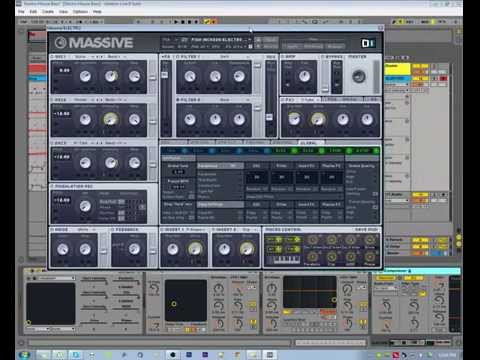Click the AMP section knob

[304, 76]
